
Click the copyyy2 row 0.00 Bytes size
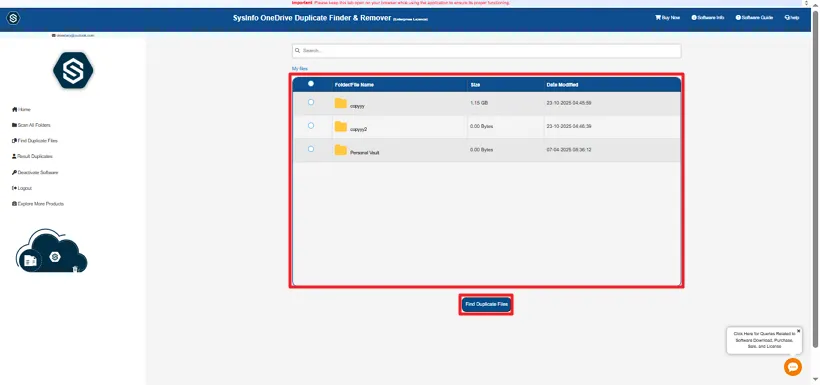[x=482, y=126]
